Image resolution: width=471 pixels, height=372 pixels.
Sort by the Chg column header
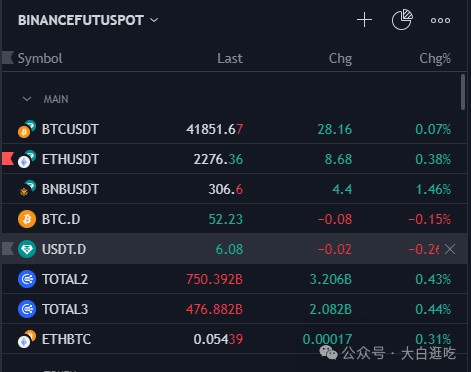(x=340, y=58)
